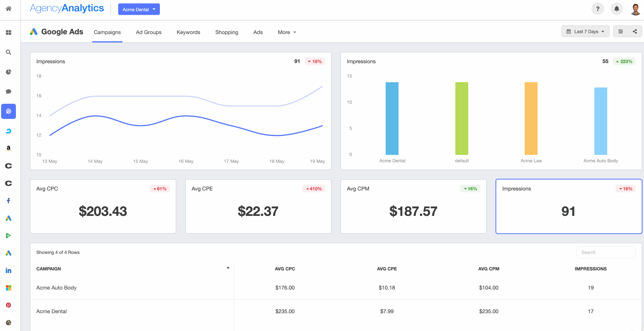Screen dimensions: 644x331
Task: Open the pie chart reports icon
Action: pyautogui.click(x=8, y=72)
